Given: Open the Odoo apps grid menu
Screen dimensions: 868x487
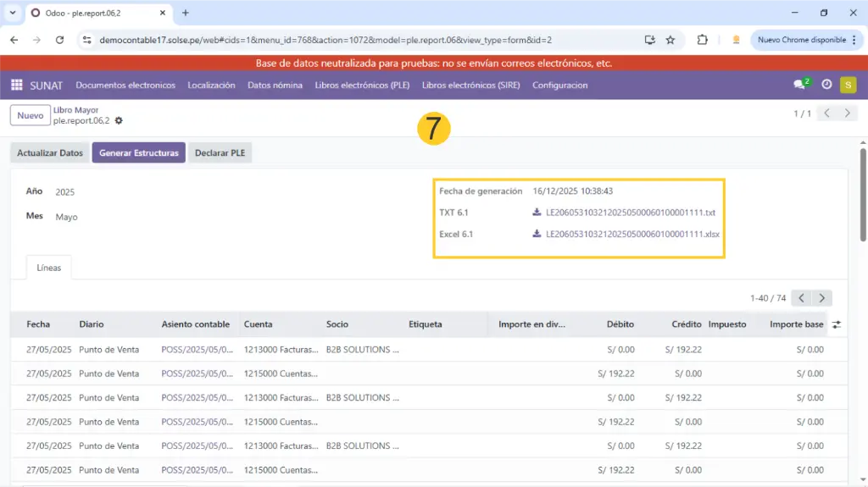Looking at the screenshot, I should (16, 85).
